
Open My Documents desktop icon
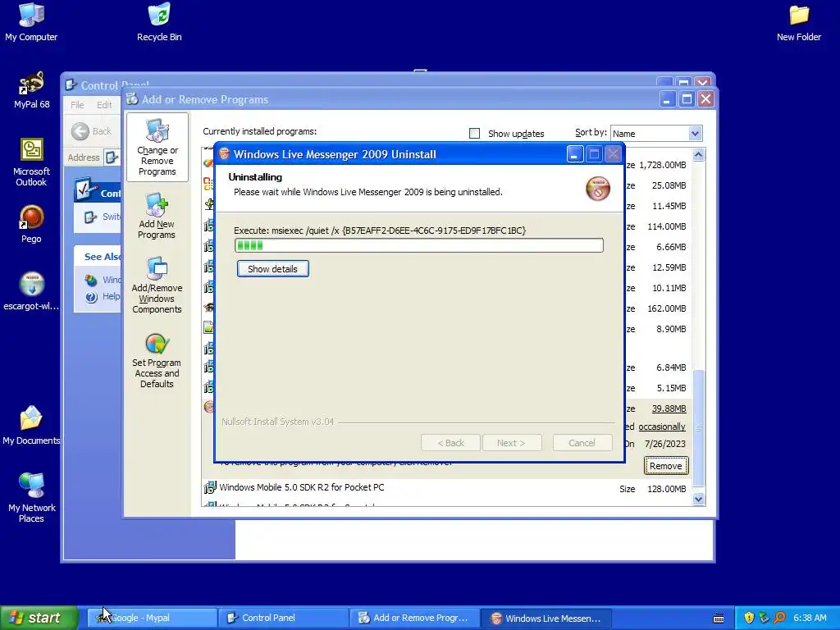[31, 426]
